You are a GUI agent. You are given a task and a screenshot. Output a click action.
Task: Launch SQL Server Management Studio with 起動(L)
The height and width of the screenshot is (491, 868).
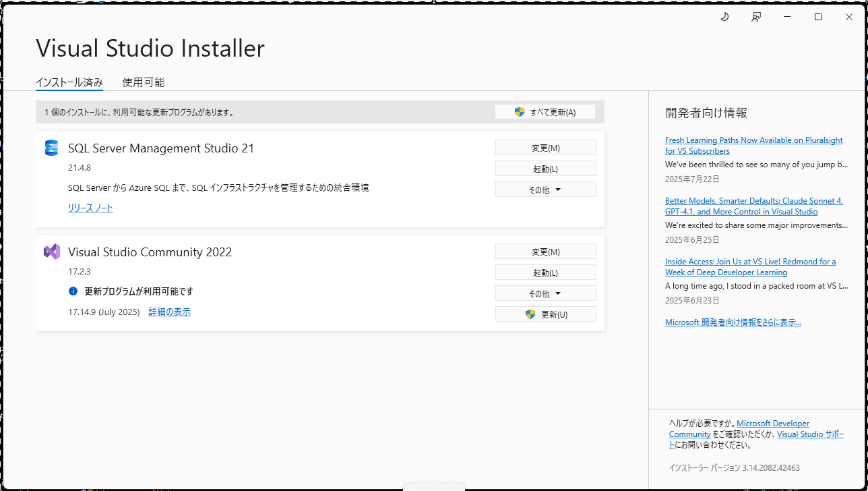(546, 169)
